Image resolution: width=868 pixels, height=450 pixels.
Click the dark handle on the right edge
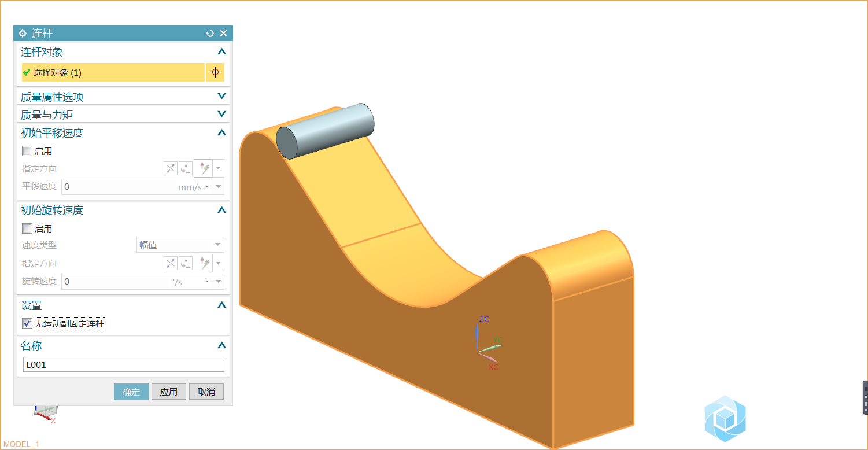tap(865, 397)
